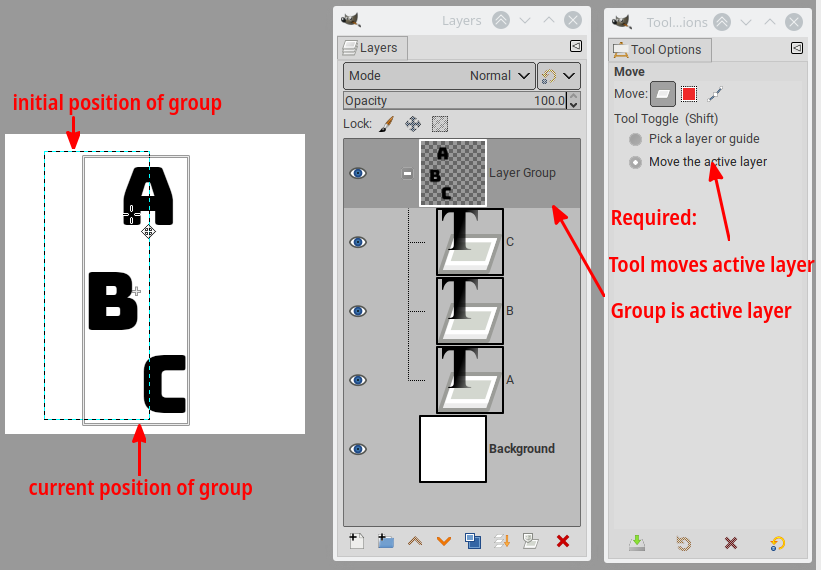Restore tool preset in Tool Options
This screenshot has width=821, height=570.
pyautogui.click(x=684, y=543)
